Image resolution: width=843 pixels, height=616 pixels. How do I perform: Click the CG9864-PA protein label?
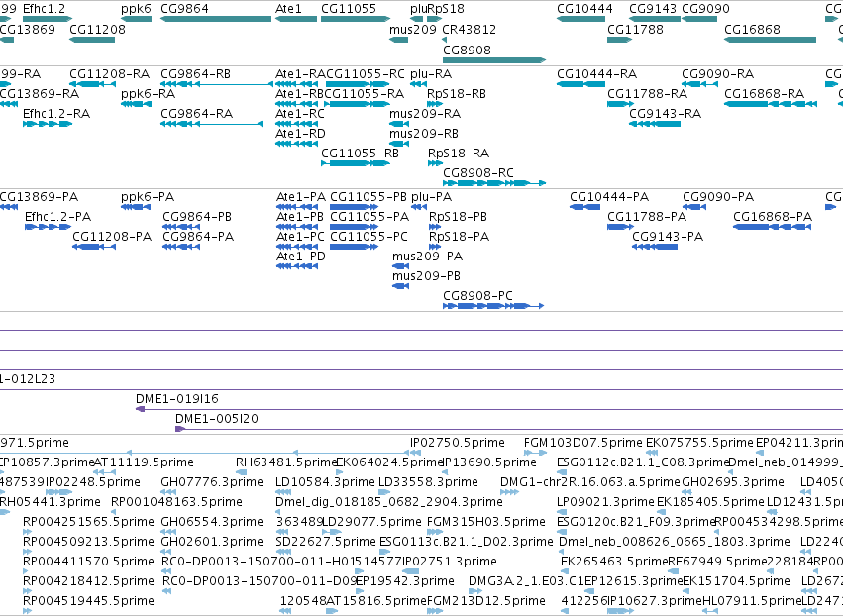pos(198,237)
